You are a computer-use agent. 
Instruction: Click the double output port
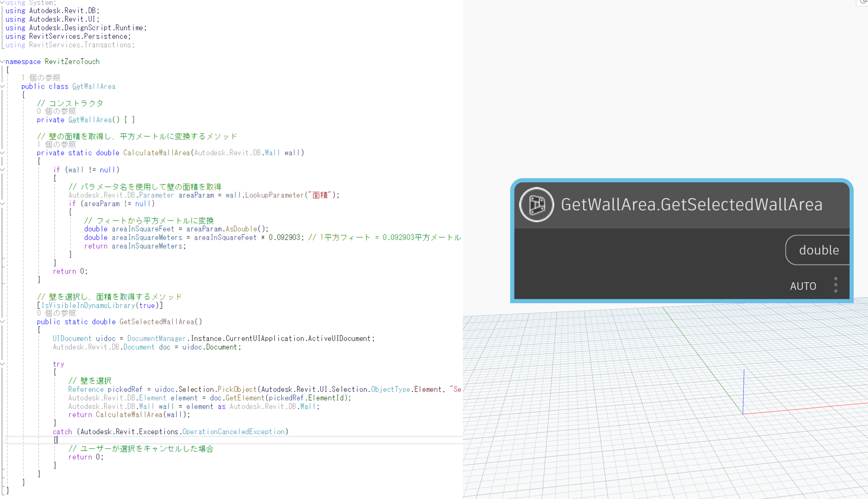tap(818, 250)
